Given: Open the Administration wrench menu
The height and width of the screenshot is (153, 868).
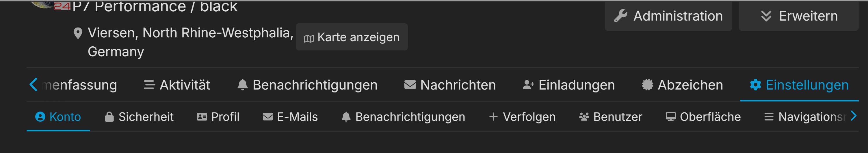Looking at the screenshot, I should (x=668, y=16).
